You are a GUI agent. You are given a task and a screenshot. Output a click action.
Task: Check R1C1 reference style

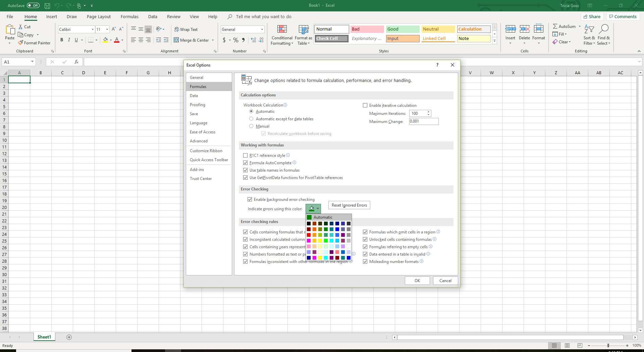[245, 156]
